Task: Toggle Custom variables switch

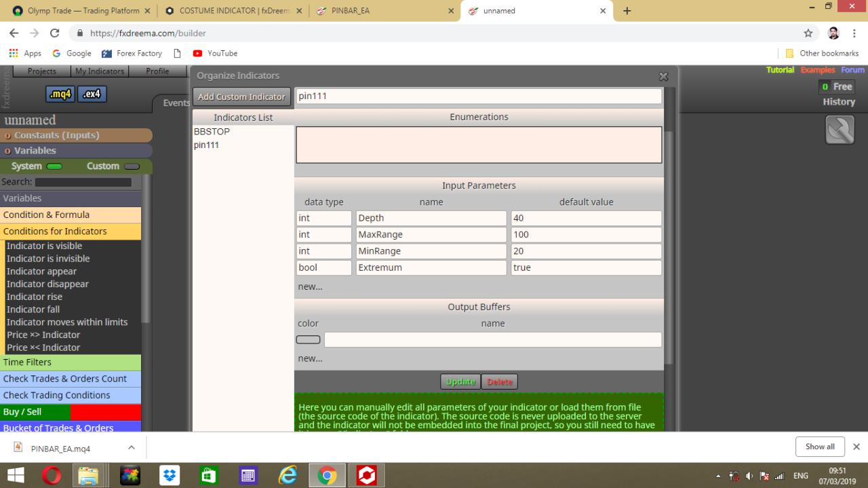Action: coord(131,166)
